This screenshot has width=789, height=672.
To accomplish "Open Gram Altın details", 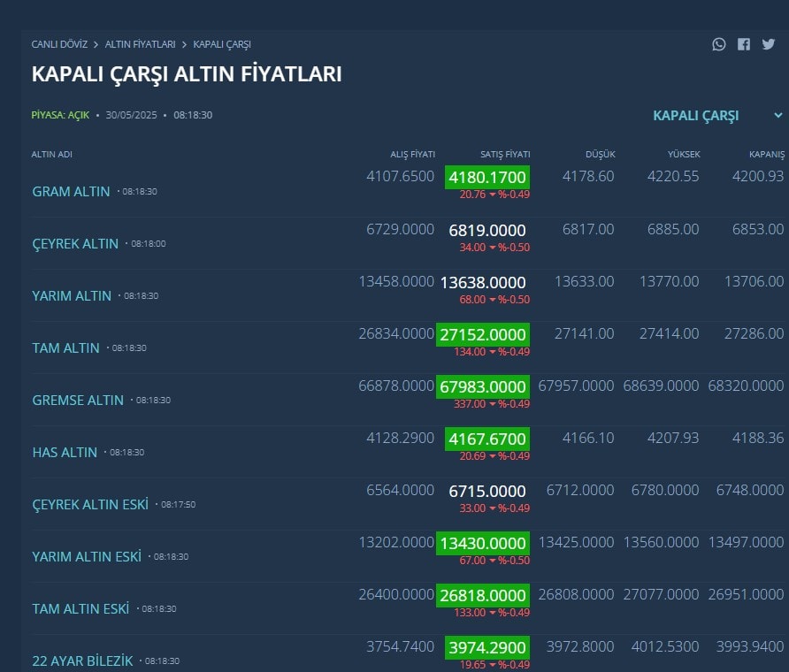I will point(71,191).
